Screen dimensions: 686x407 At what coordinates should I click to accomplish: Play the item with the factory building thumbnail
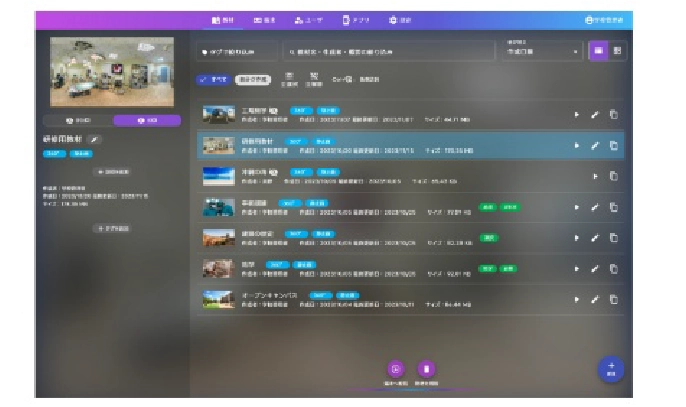(x=577, y=115)
